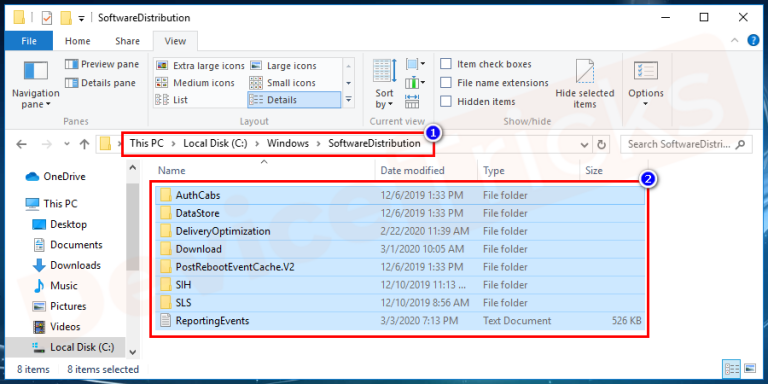Click the Refresh button in address bar

(601, 144)
